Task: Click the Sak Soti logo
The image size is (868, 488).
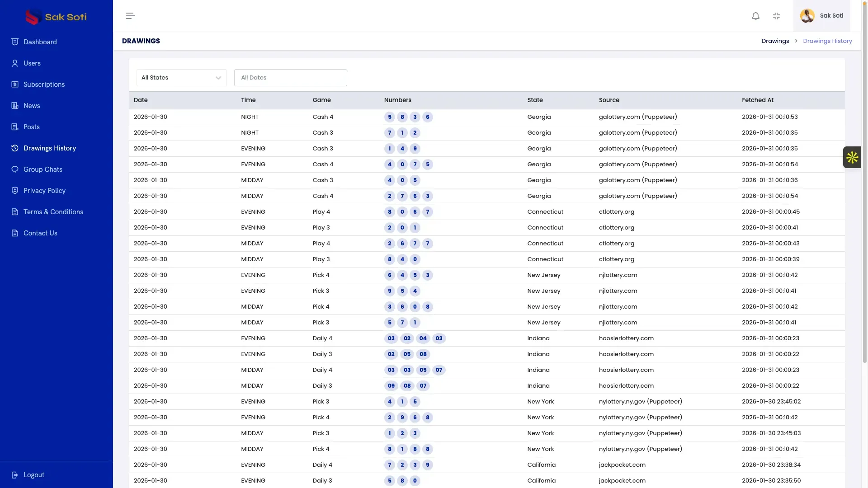Action: coord(56,17)
